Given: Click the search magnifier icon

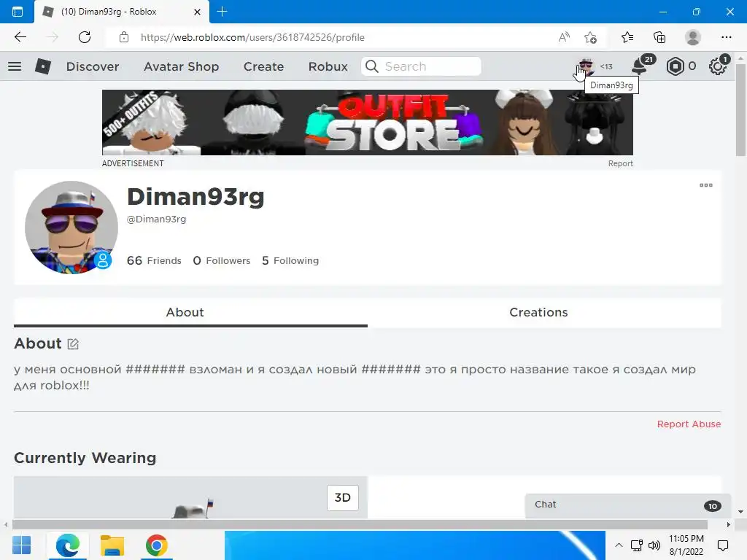Looking at the screenshot, I should [x=372, y=66].
